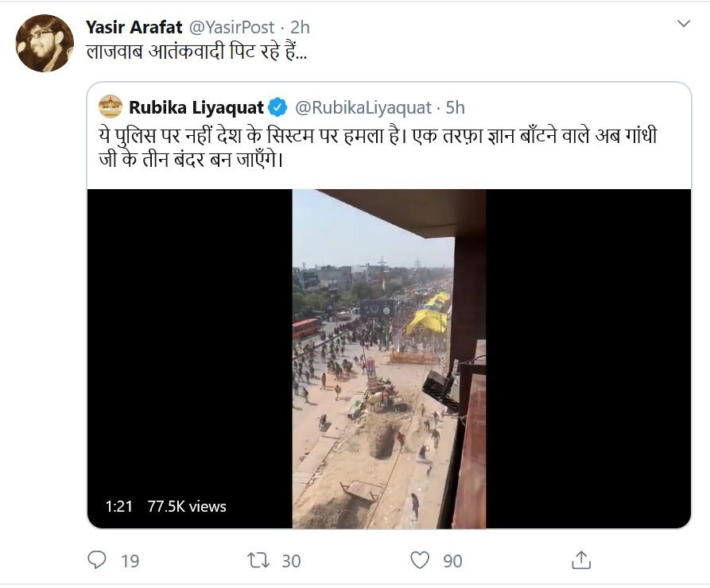Click the blue verified badge
Screen dimensions: 710x588
pos(277,107)
